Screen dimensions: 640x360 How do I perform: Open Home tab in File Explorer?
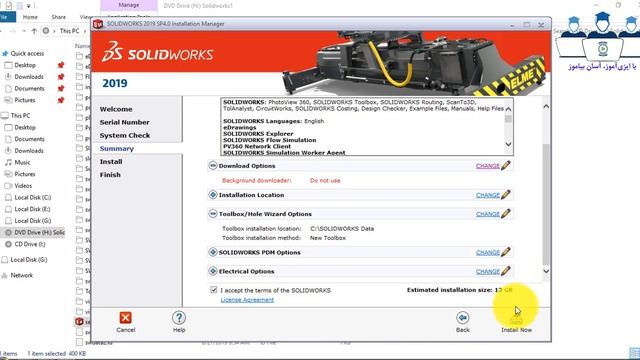30,17
